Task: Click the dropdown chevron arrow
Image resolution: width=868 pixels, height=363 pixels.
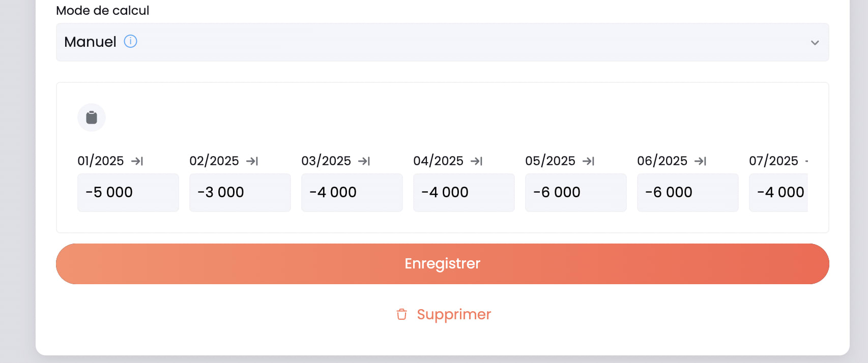Action: pyautogui.click(x=815, y=43)
